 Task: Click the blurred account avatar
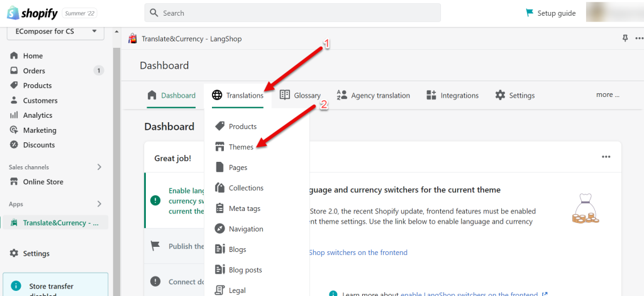tap(614, 13)
